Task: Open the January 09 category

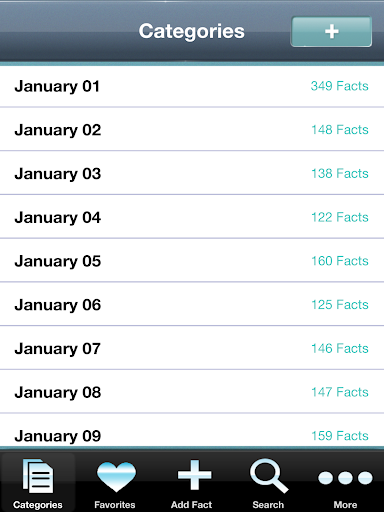Action: coord(192,430)
